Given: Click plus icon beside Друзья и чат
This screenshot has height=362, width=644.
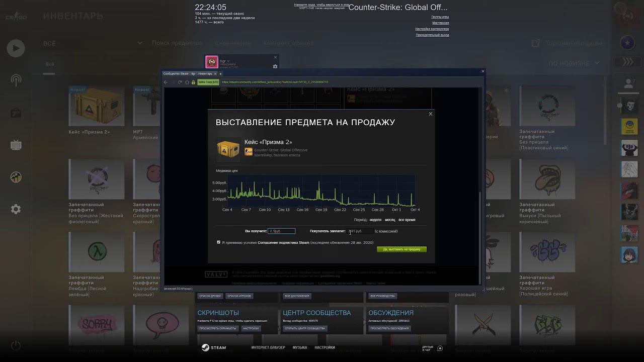Looking at the screenshot, I should pos(440,348).
